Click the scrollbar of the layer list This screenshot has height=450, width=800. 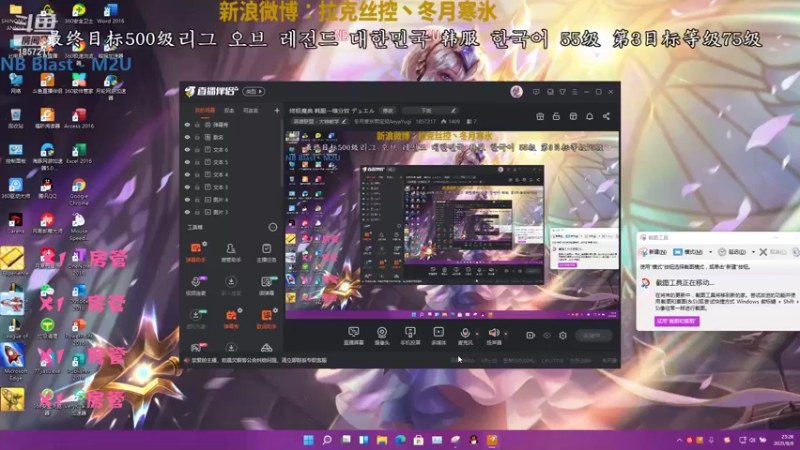[281, 153]
